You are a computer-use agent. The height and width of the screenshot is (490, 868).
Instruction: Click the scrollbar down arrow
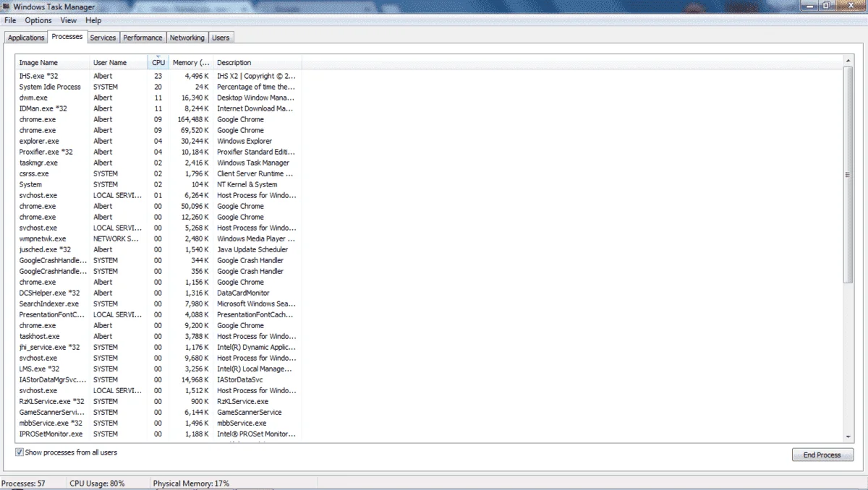point(848,437)
